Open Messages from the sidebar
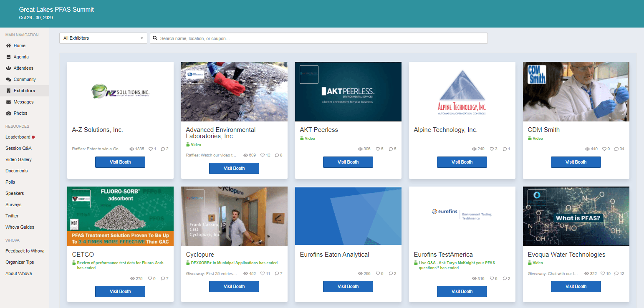644x308 pixels. [x=23, y=102]
